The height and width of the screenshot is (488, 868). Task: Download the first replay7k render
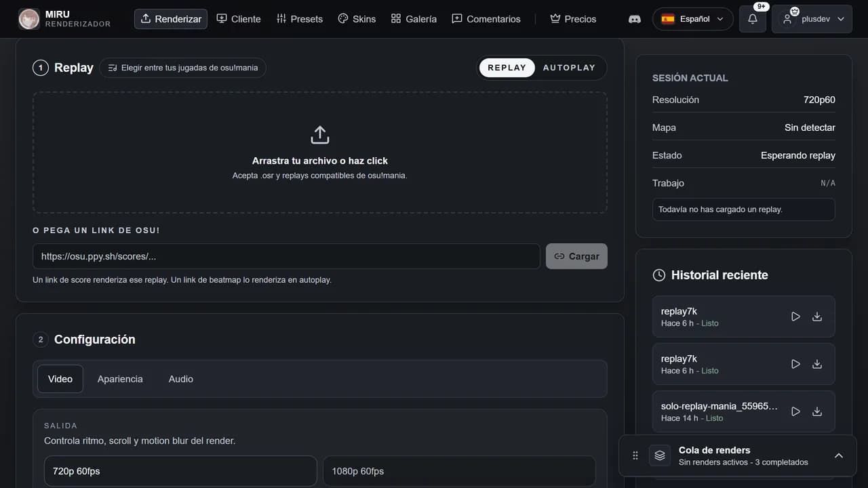coord(817,317)
